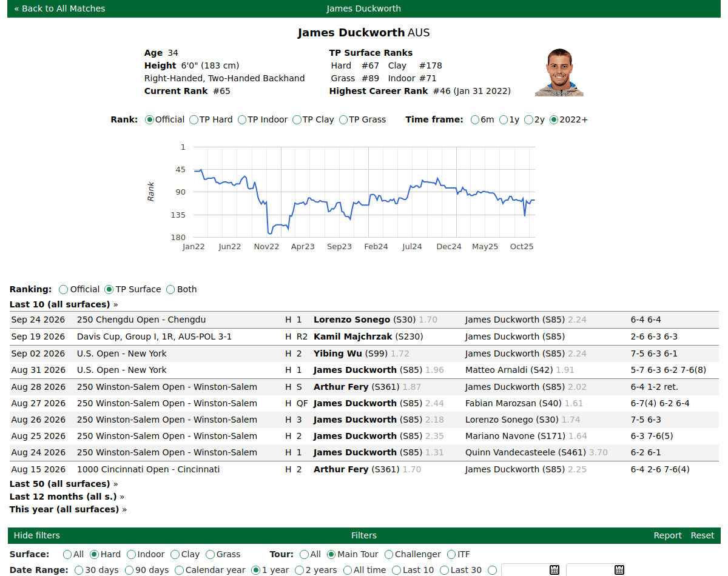Screen dimensions: 728x576
Task: Select the TP Clay rank chart option
Action: click(x=297, y=119)
